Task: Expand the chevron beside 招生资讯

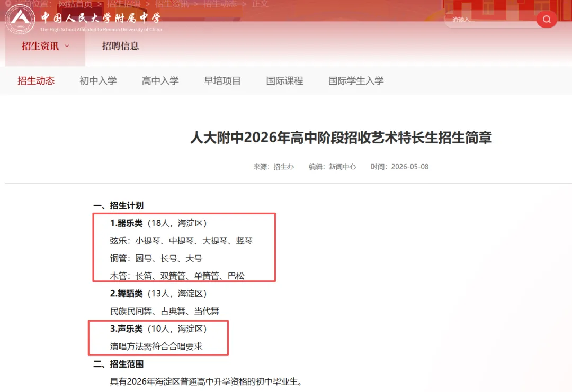Action: (67, 46)
